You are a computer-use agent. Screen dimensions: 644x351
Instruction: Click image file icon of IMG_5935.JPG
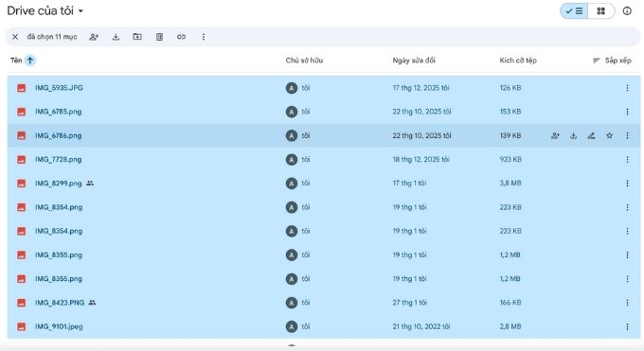point(22,88)
